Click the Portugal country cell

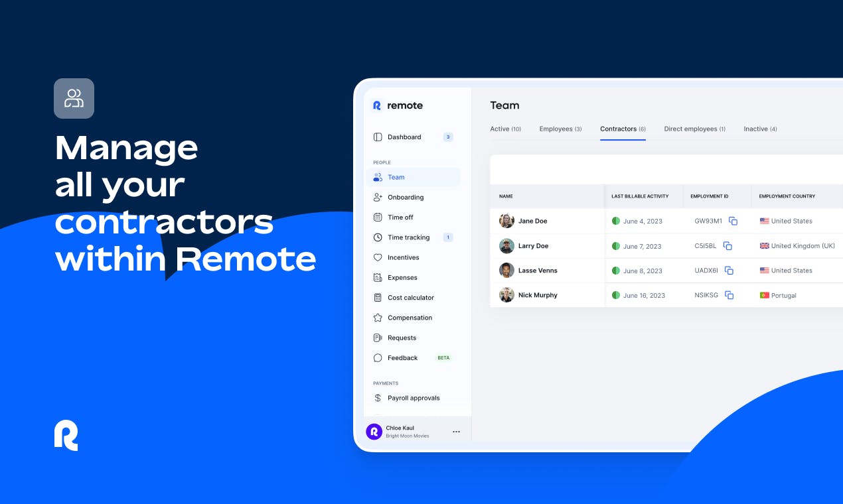778,295
